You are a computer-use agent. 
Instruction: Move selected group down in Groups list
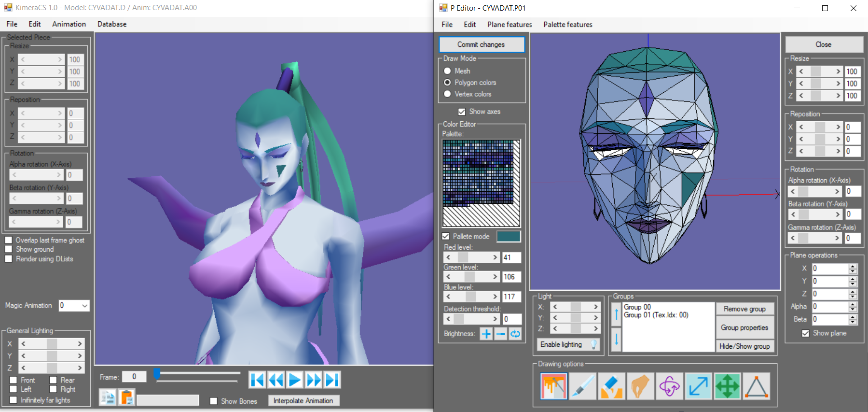tap(616, 339)
